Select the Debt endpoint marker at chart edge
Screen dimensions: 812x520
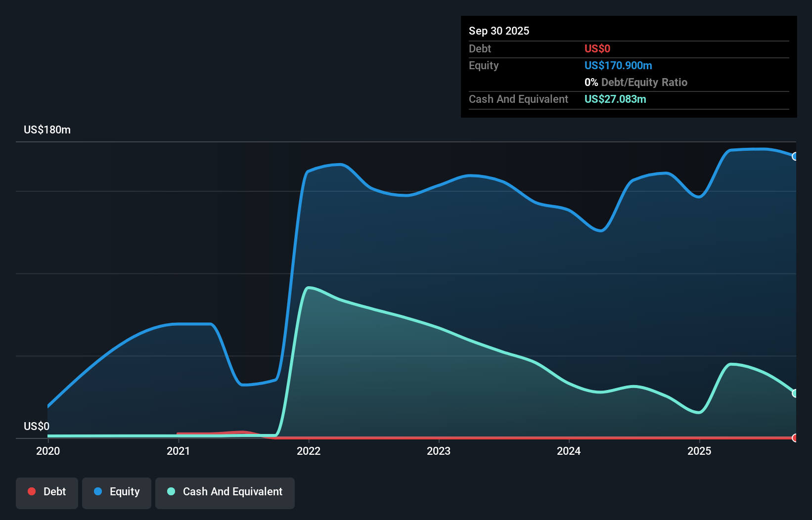(795, 438)
